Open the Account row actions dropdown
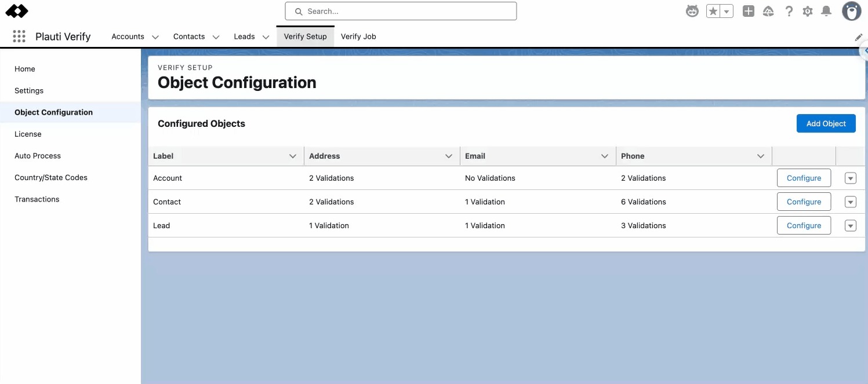This screenshot has width=868, height=384. [850, 178]
